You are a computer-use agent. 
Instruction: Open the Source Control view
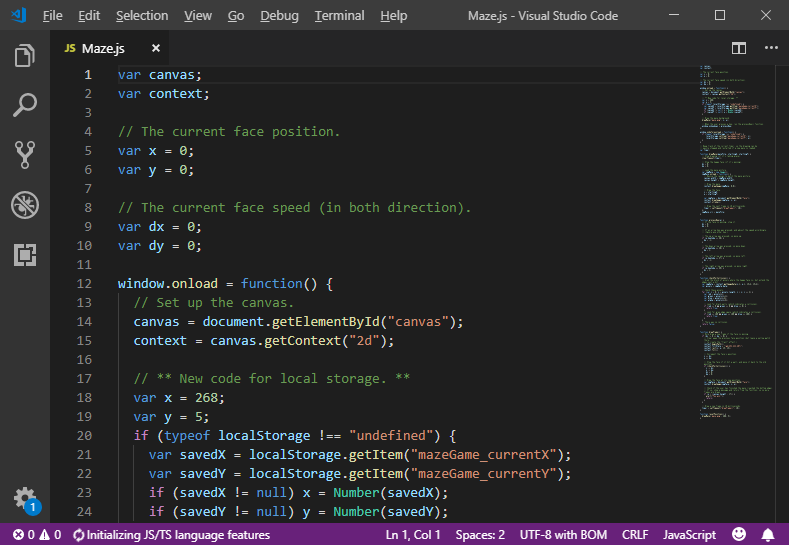[25, 154]
